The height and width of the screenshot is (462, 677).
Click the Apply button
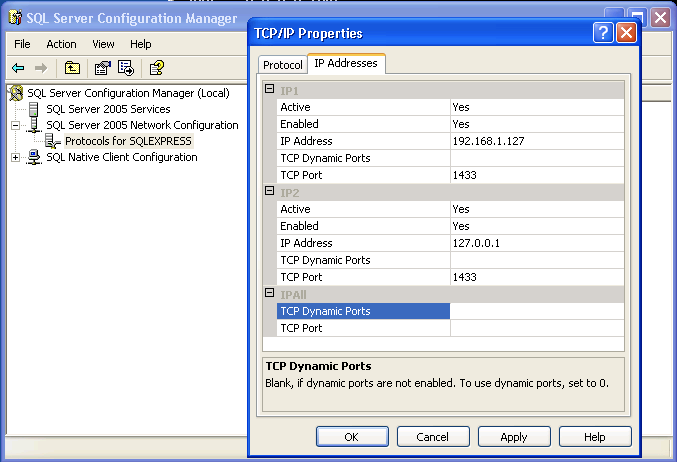[x=514, y=437]
